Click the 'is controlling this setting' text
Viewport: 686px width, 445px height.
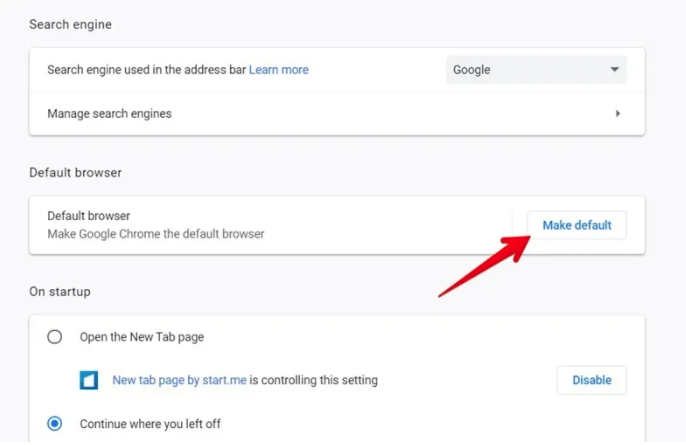(314, 380)
